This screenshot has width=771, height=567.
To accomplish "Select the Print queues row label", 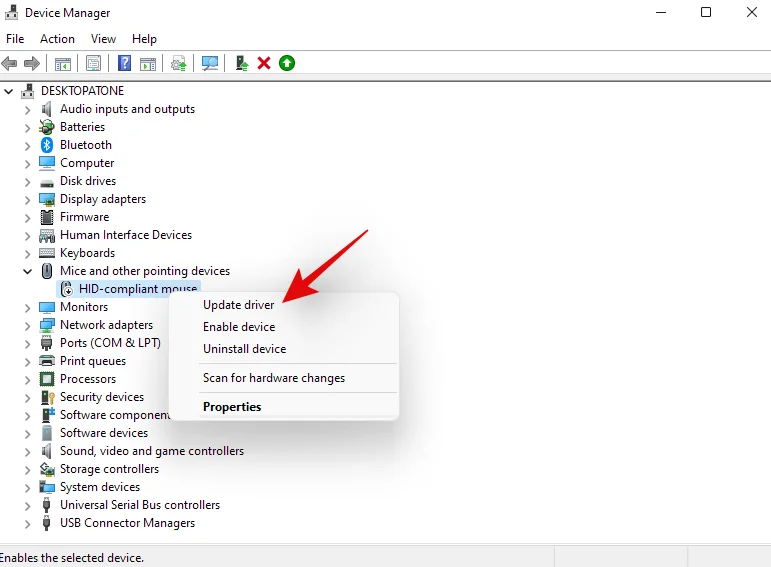I will point(92,361).
